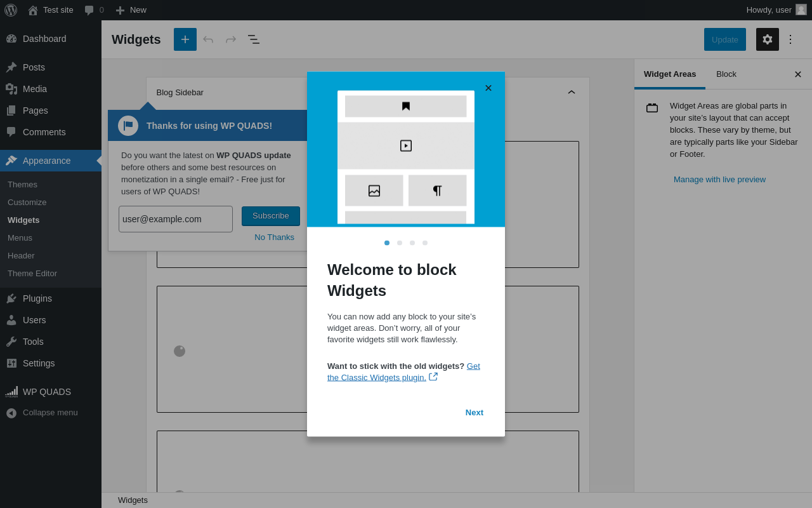Click the Plugins plug icon

coord(11,298)
